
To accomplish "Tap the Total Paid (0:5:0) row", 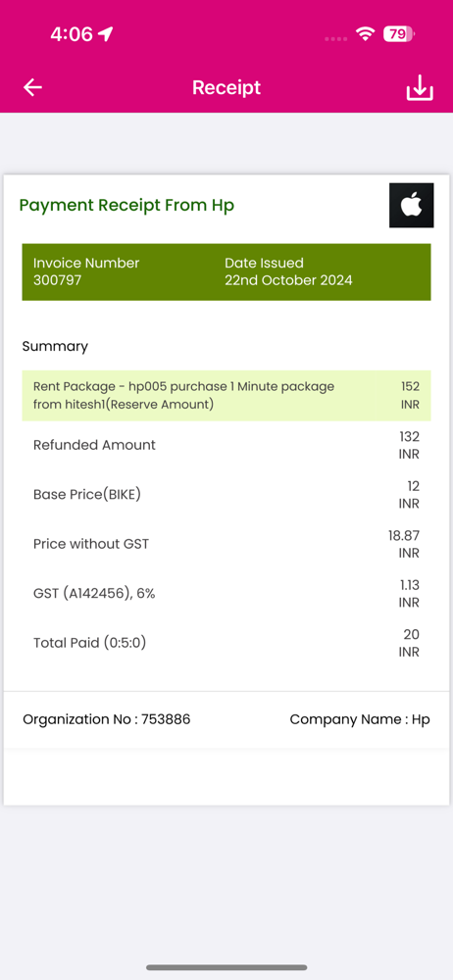I will point(226,643).
